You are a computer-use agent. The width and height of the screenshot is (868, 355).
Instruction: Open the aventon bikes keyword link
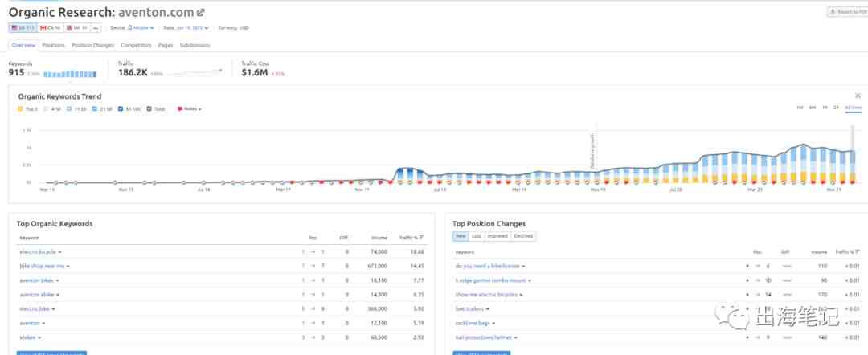pos(36,280)
